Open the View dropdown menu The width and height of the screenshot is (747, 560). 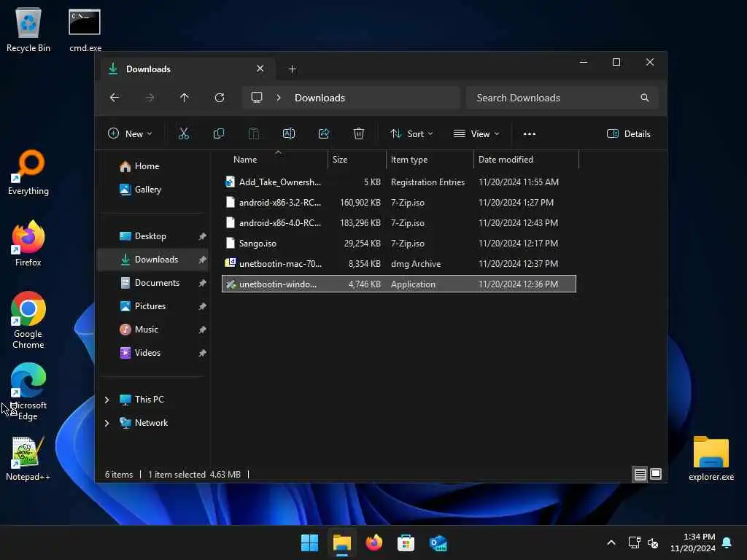[x=476, y=134]
